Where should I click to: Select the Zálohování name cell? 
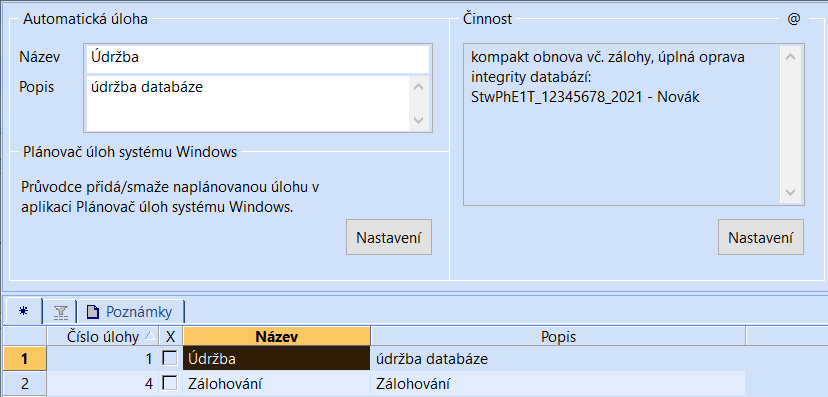pyautogui.click(x=277, y=383)
